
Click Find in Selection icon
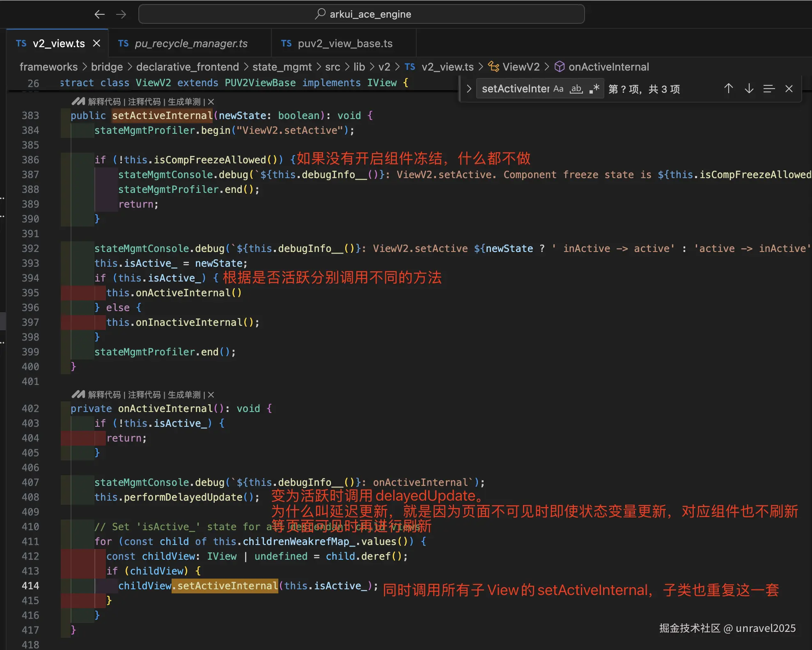pyautogui.click(x=768, y=89)
